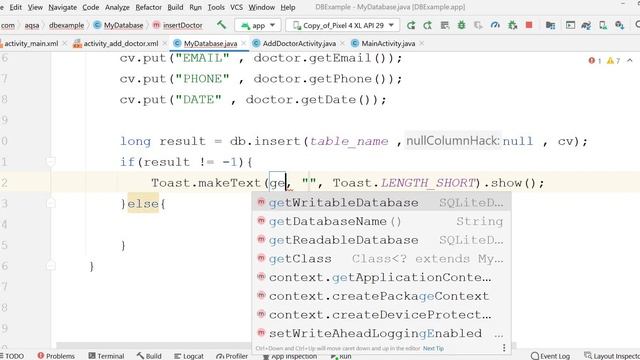640x360 pixels.
Task: Open the Event Log tool window
Action: [x=551, y=356]
